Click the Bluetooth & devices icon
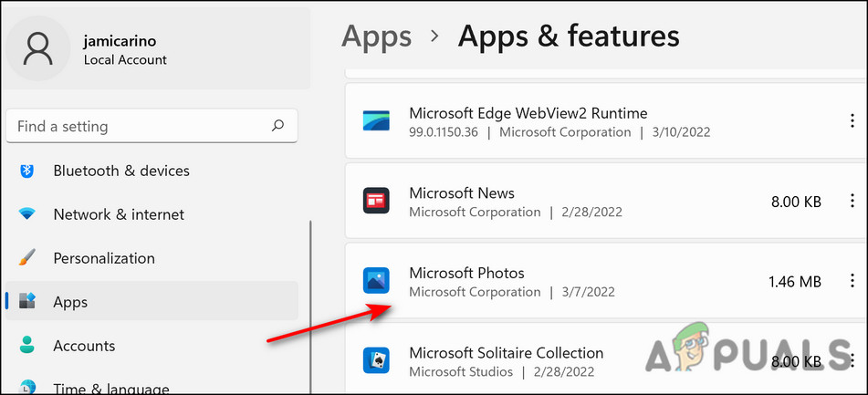 26,171
